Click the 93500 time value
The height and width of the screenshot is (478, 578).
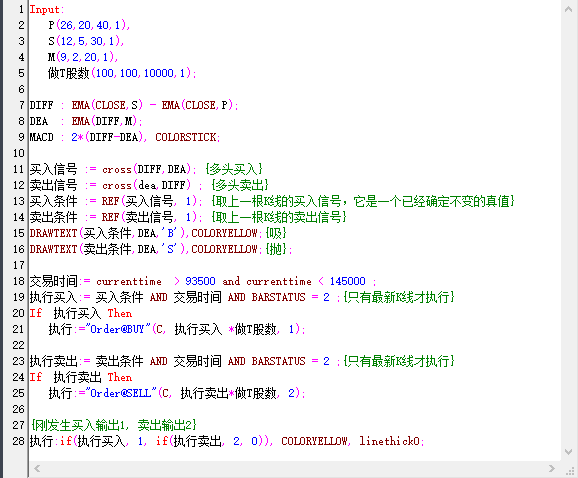pyautogui.click(x=200, y=281)
